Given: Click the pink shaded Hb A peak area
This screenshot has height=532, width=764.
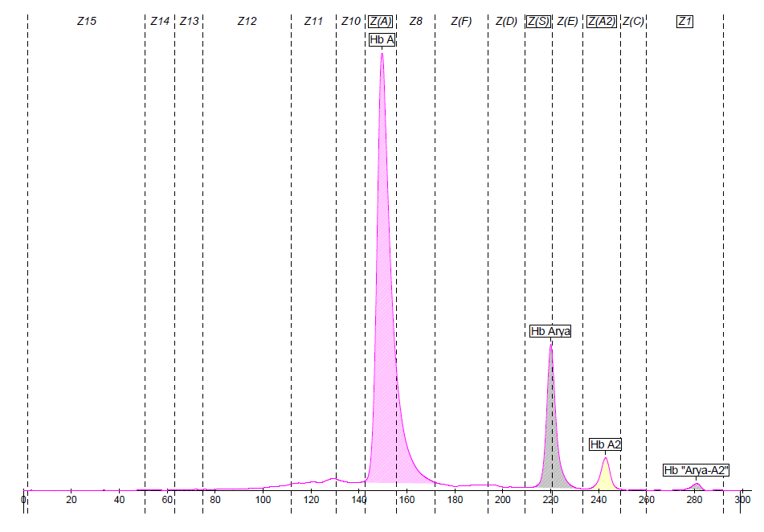Looking at the screenshot, I should (x=384, y=321).
